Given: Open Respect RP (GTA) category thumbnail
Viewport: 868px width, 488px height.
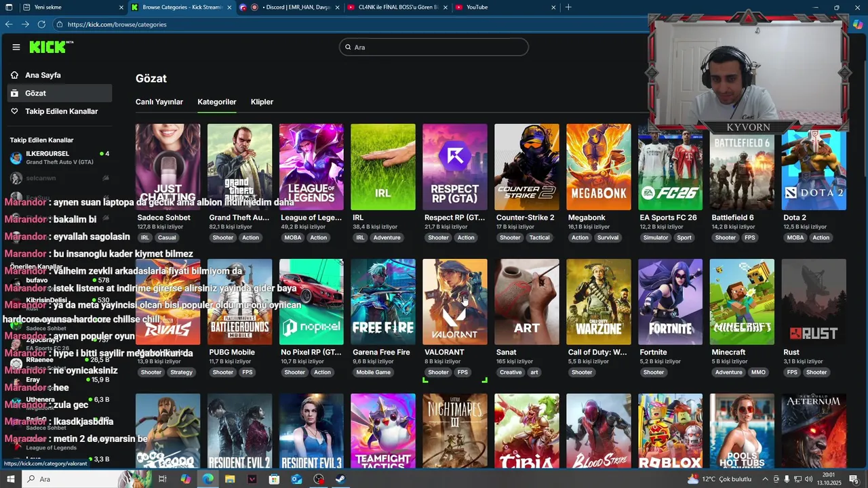Looking at the screenshot, I should click(x=455, y=167).
